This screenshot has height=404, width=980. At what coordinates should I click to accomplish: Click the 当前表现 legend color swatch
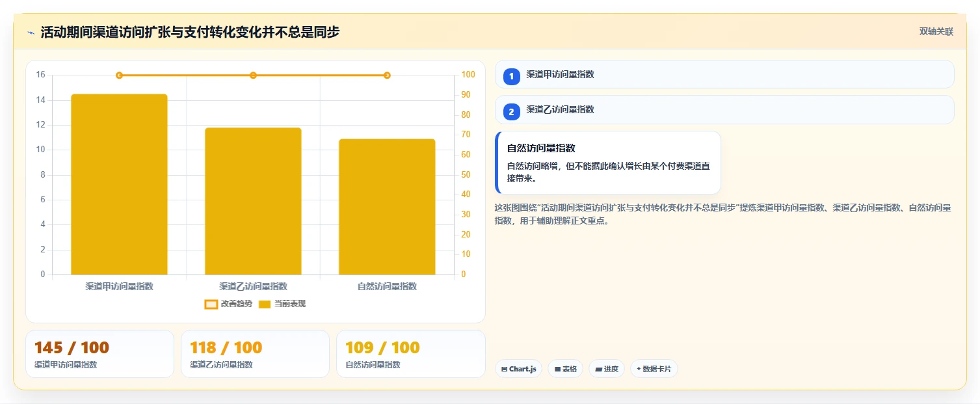pyautogui.click(x=265, y=304)
